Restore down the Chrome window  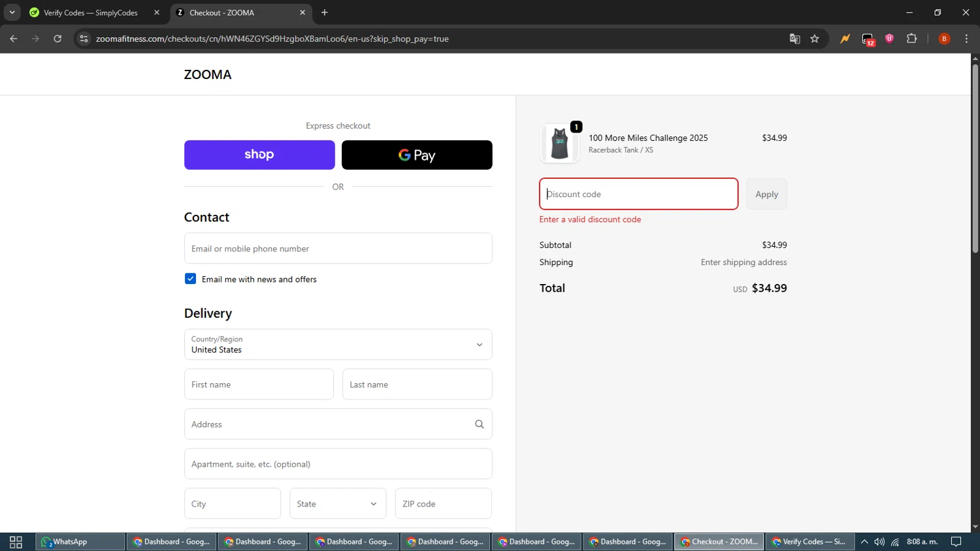pyautogui.click(x=938, y=12)
